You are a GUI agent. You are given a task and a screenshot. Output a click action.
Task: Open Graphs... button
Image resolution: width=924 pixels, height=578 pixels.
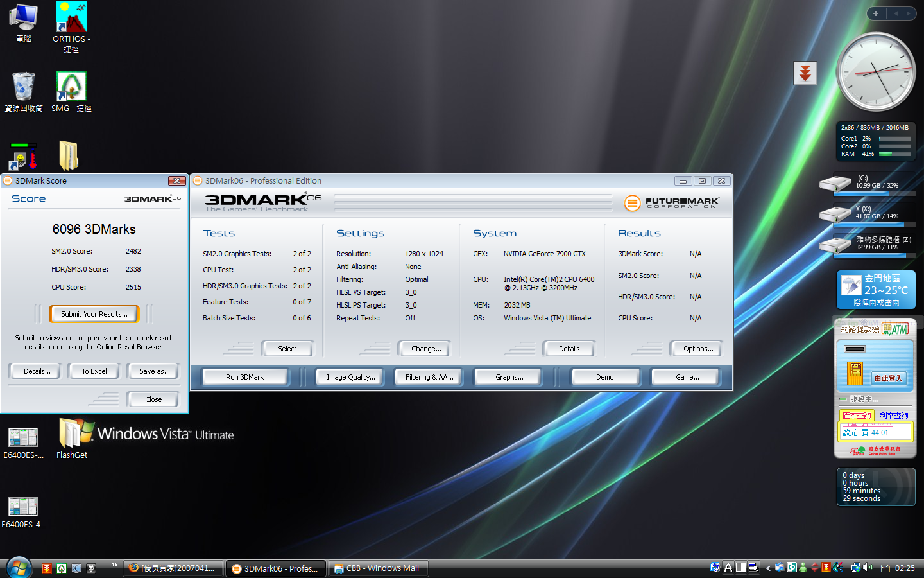point(509,377)
